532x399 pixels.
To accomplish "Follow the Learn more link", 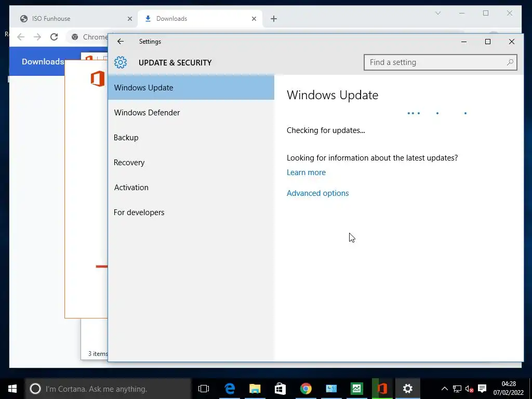I will [x=306, y=172].
